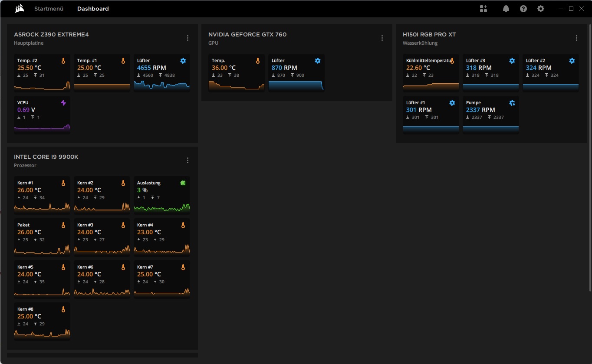Click fan icon on GPU Lüfter tile
This screenshot has width=592, height=364.
(x=318, y=61)
